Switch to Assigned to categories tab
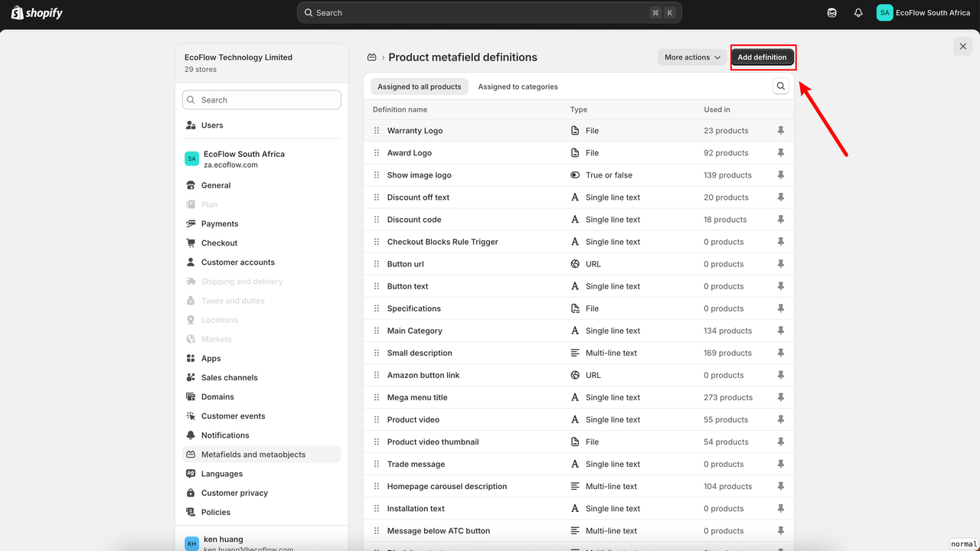This screenshot has height=551, width=980. [x=518, y=86]
